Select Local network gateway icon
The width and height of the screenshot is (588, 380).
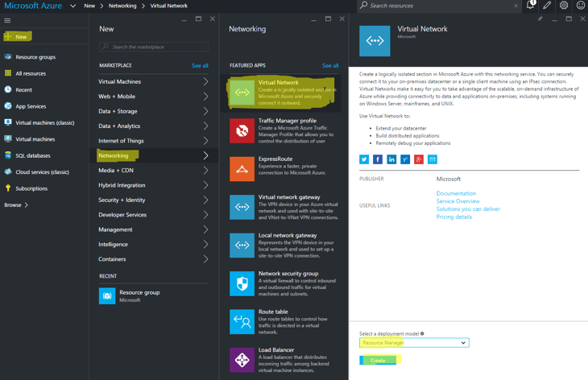(242, 246)
